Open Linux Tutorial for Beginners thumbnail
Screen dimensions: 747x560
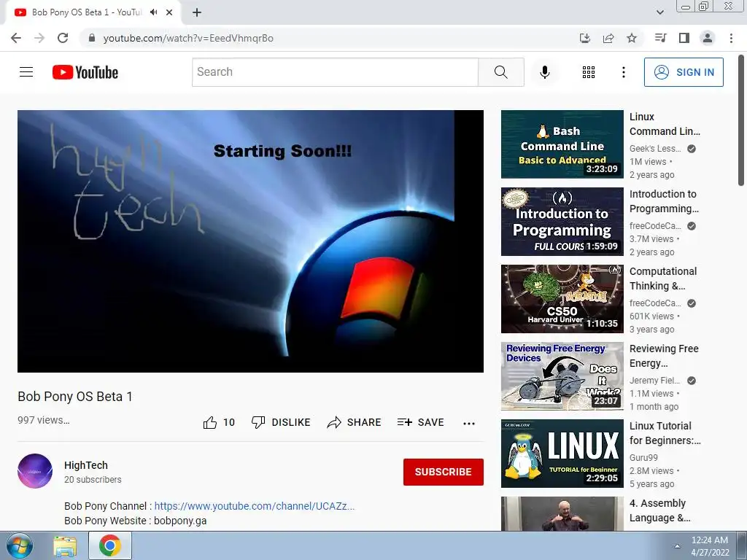[562, 454]
